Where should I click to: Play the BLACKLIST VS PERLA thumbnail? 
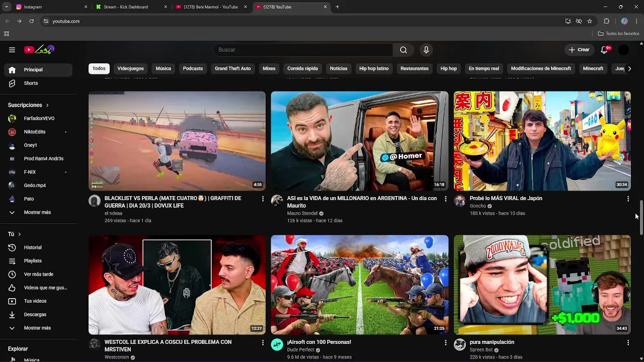tap(177, 141)
